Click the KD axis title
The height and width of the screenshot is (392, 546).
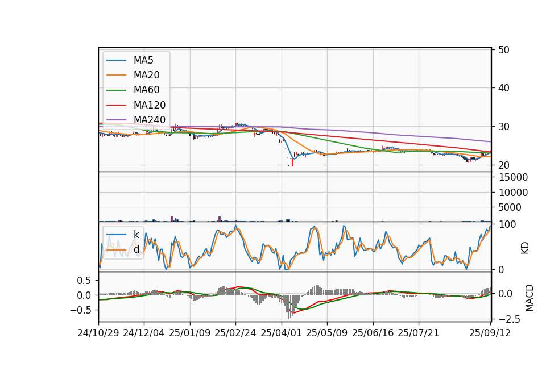(525, 248)
